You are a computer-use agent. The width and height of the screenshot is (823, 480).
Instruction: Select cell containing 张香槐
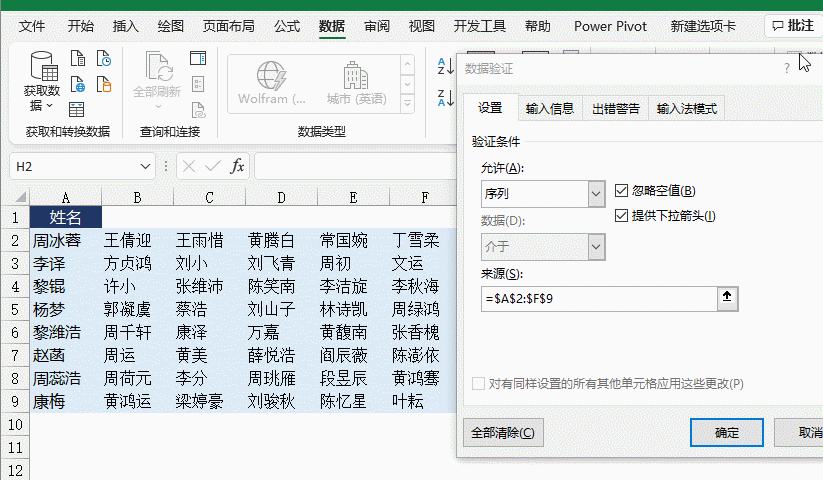click(423, 332)
